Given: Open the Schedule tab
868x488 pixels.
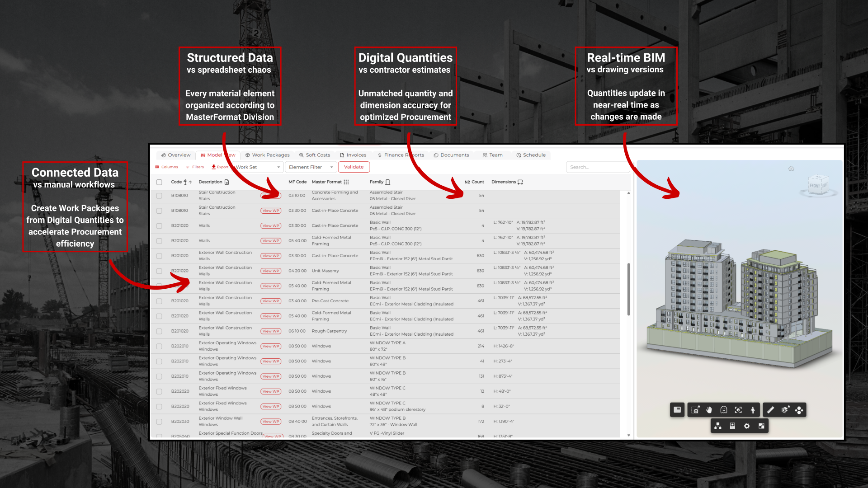Looking at the screenshot, I should pyautogui.click(x=531, y=155).
